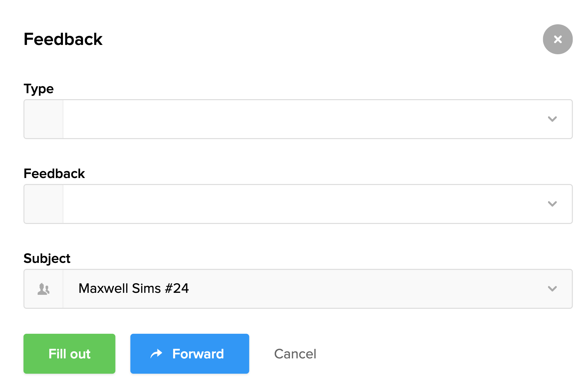The height and width of the screenshot is (388, 588).
Task: Click the arrow icon on the Forward button
Action: click(156, 354)
